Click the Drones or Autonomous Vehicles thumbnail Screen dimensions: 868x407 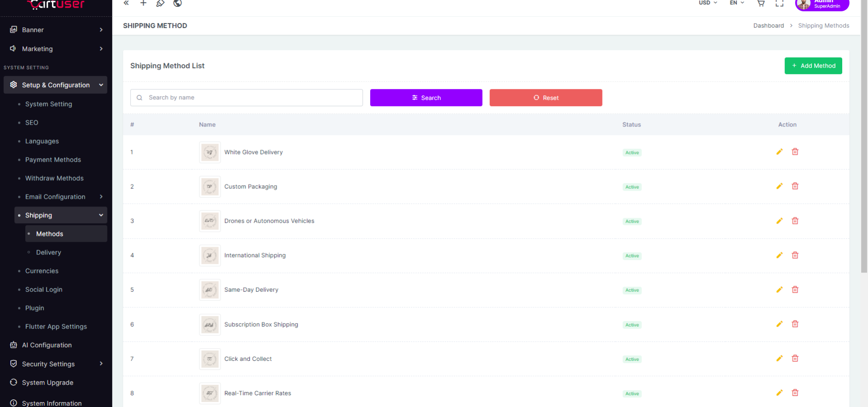click(x=210, y=221)
